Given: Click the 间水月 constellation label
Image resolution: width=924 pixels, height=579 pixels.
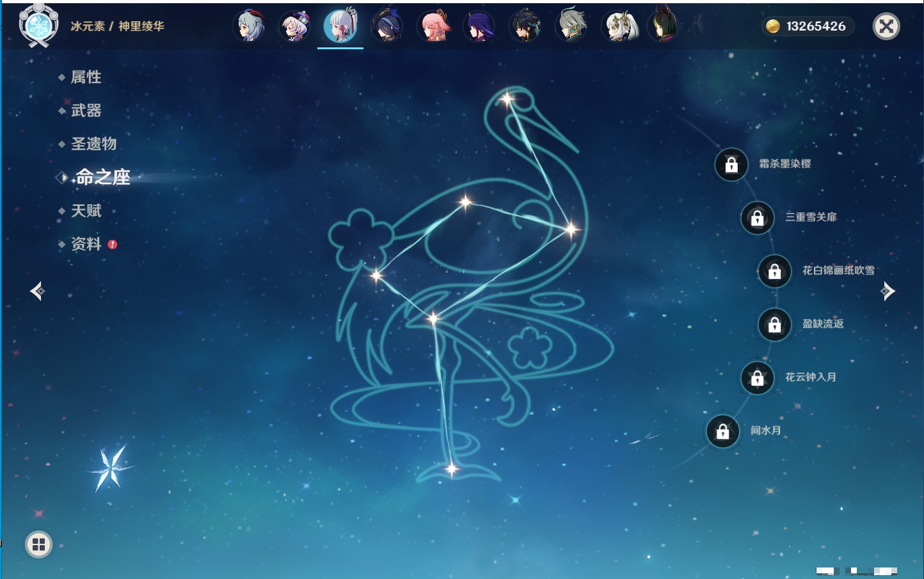Looking at the screenshot, I should tap(766, 430).
